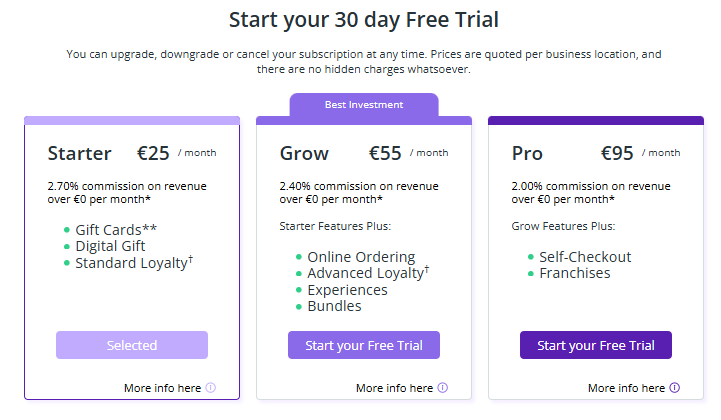Click the Selected button on the Starter plan
The image size is (721, 420).
click(x=132, y=345)
